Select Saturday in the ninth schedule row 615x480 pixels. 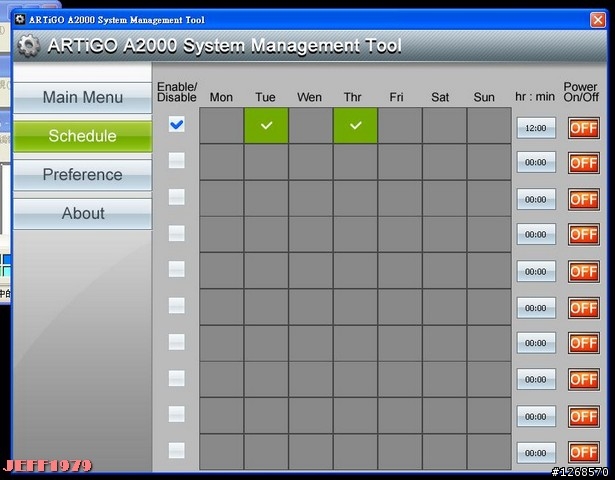445,415
